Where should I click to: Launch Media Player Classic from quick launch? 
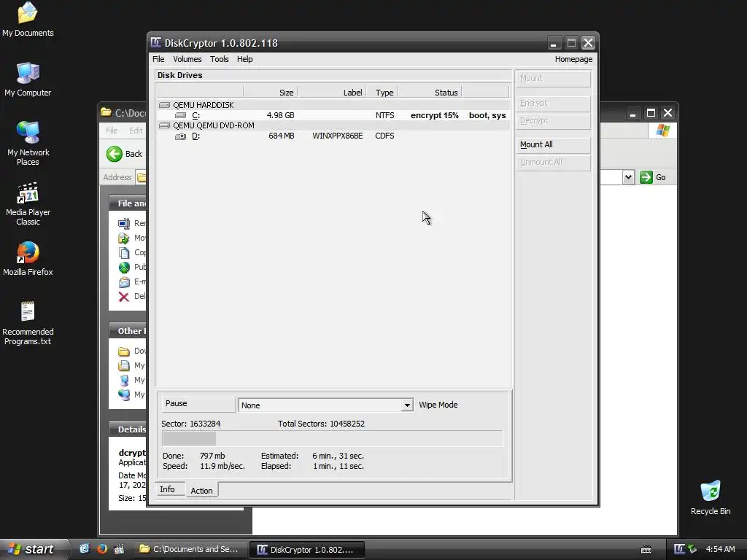119,549
